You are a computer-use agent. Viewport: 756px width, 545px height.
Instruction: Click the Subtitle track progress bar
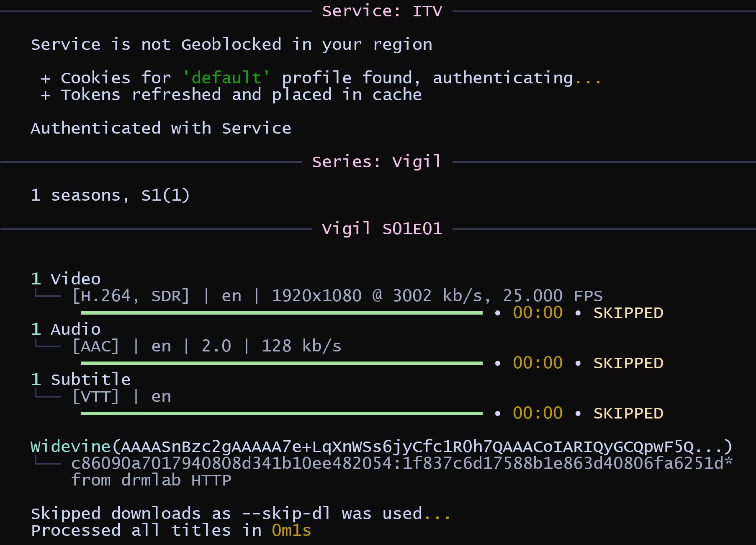point(281,413)
